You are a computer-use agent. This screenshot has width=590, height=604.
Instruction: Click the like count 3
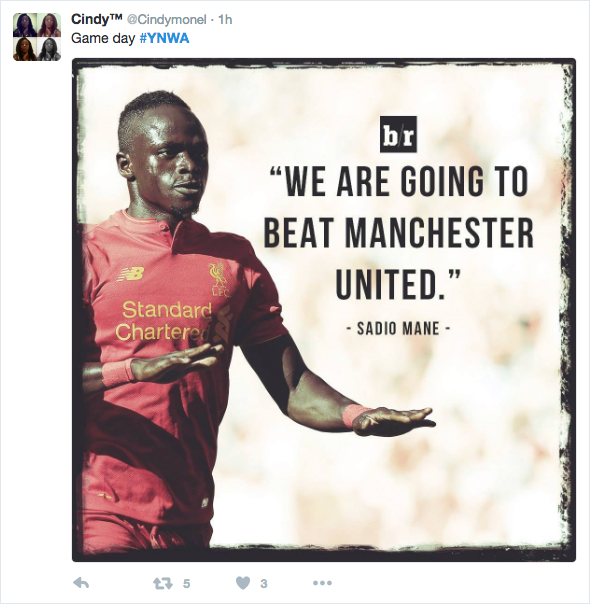point(263,584)
